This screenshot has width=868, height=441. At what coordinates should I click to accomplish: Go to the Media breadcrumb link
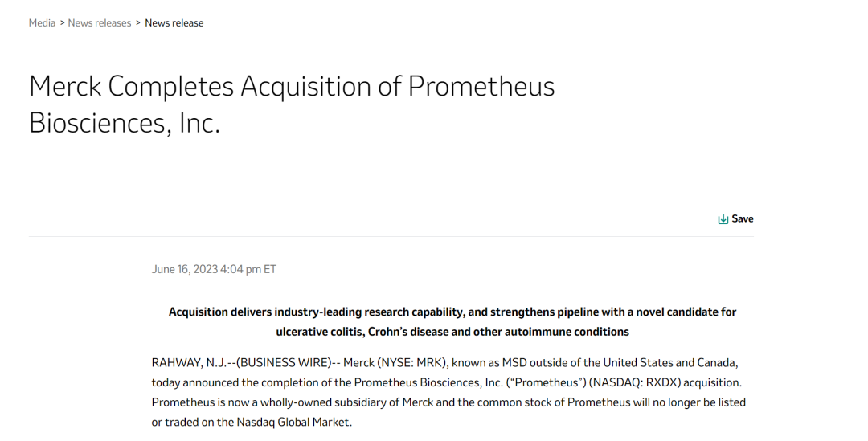(42, 23)
